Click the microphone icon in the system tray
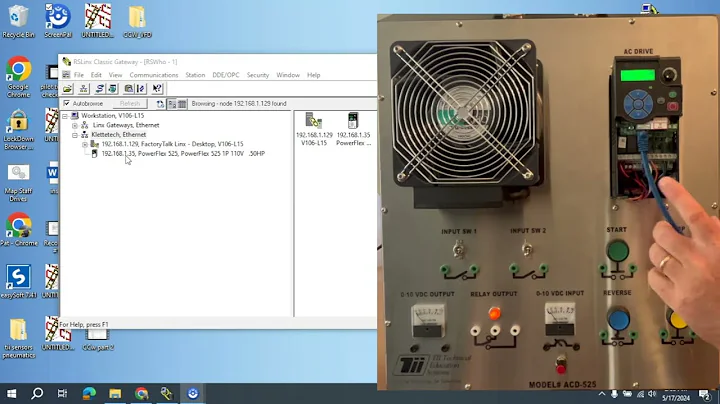This screenshot has width=720, height=404. click(614, 394)
